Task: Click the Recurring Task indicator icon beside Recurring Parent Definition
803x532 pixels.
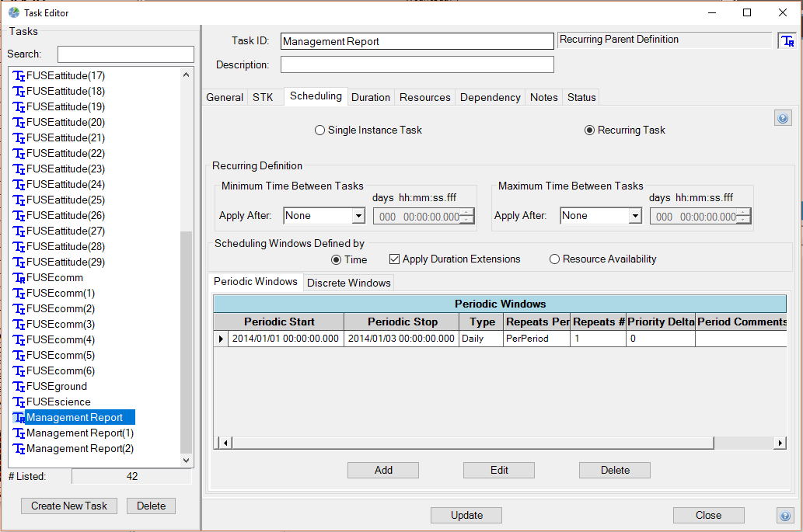Action: [x=787, y=40]
